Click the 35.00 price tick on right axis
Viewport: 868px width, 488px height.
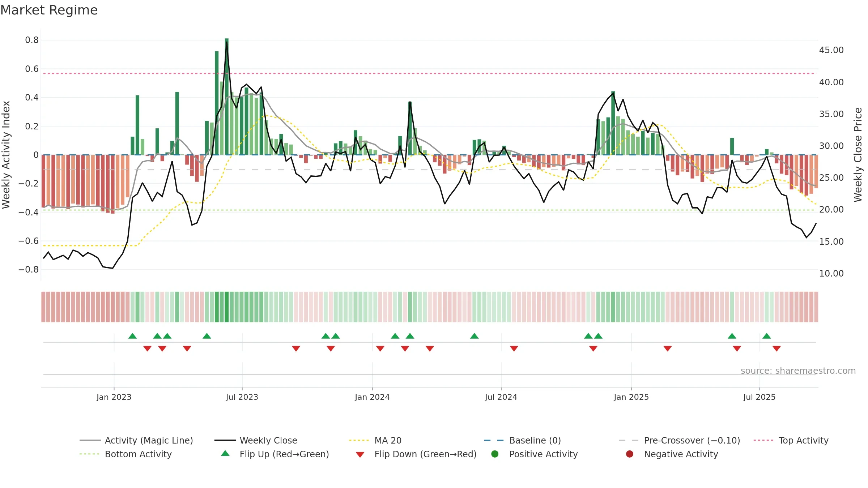point(831,114)
